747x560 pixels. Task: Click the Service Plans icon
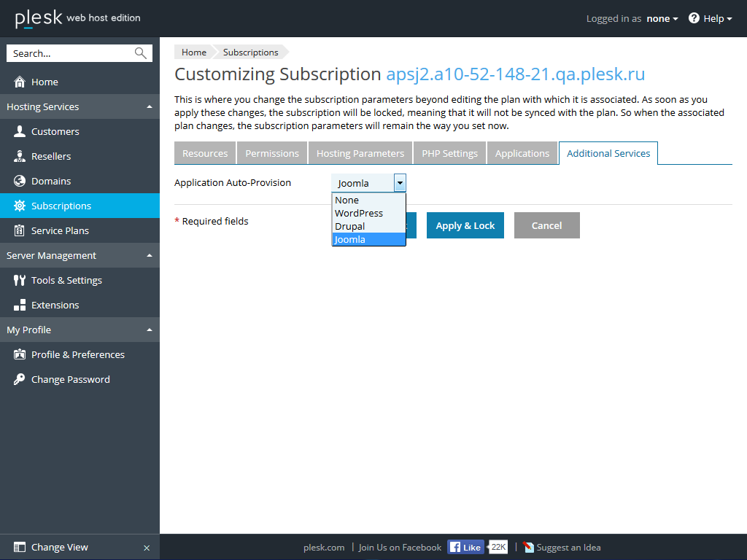tap(20, 230)
